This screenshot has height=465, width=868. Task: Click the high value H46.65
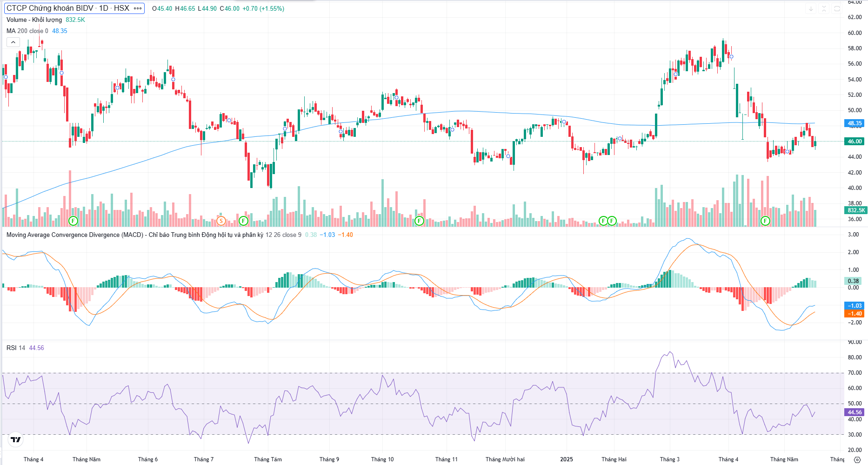point(185,8)
